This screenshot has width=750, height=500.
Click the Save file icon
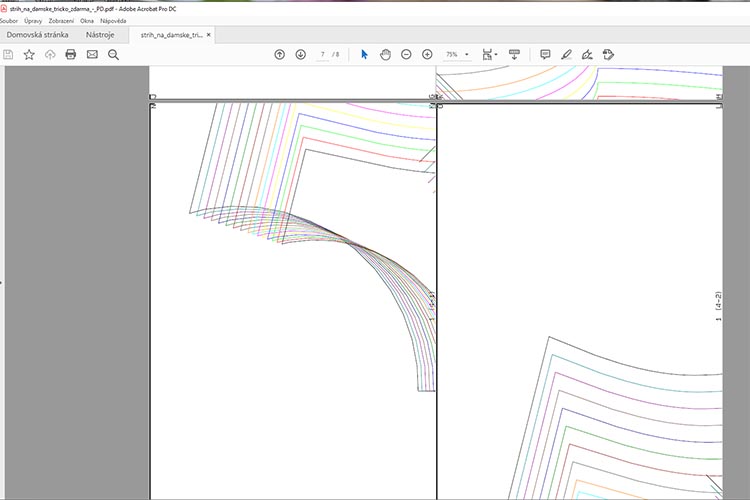point(9,54)
